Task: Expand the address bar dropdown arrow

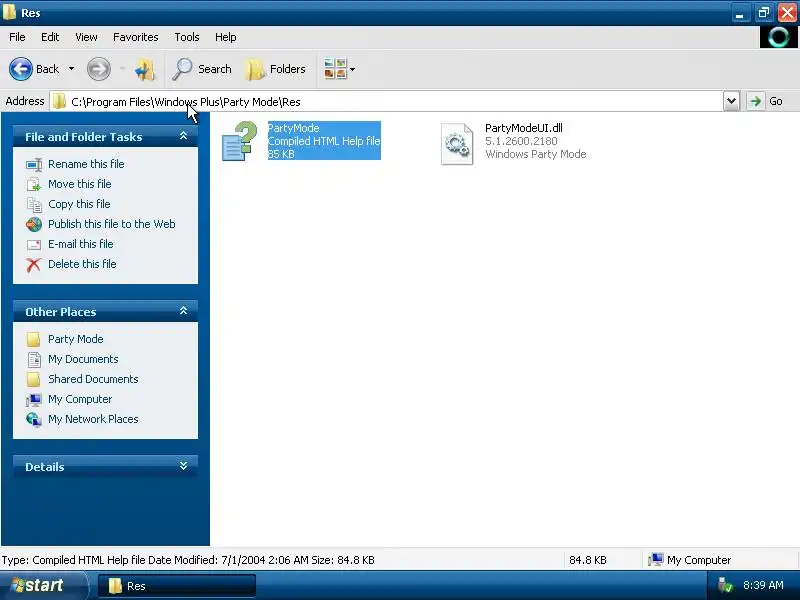Action: tap(731, 101)
